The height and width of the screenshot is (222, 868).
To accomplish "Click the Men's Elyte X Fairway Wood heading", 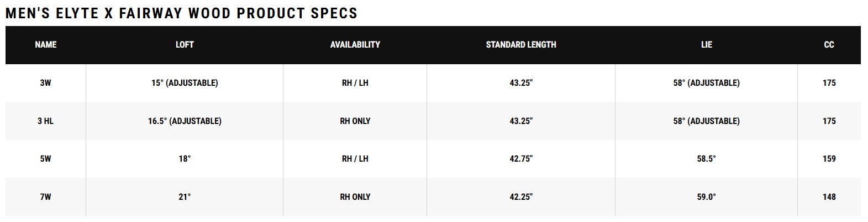I will 182,13.
